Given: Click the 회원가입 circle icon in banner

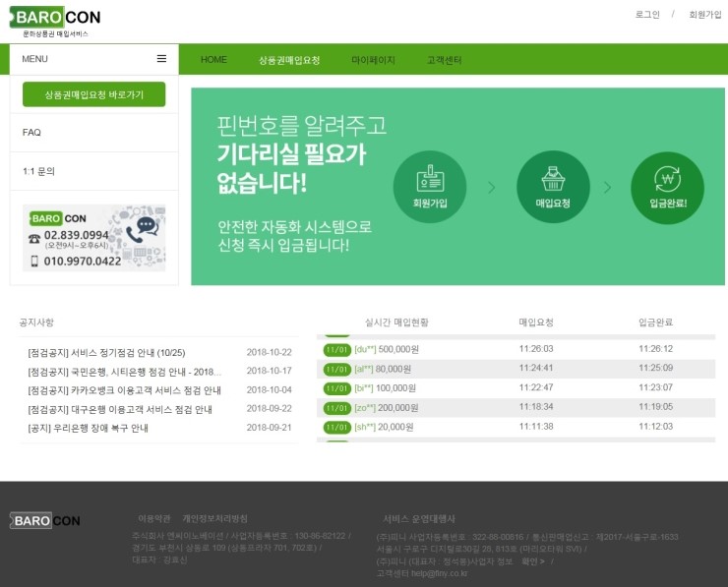Looking at the screenshot, I should pos(430,187).
